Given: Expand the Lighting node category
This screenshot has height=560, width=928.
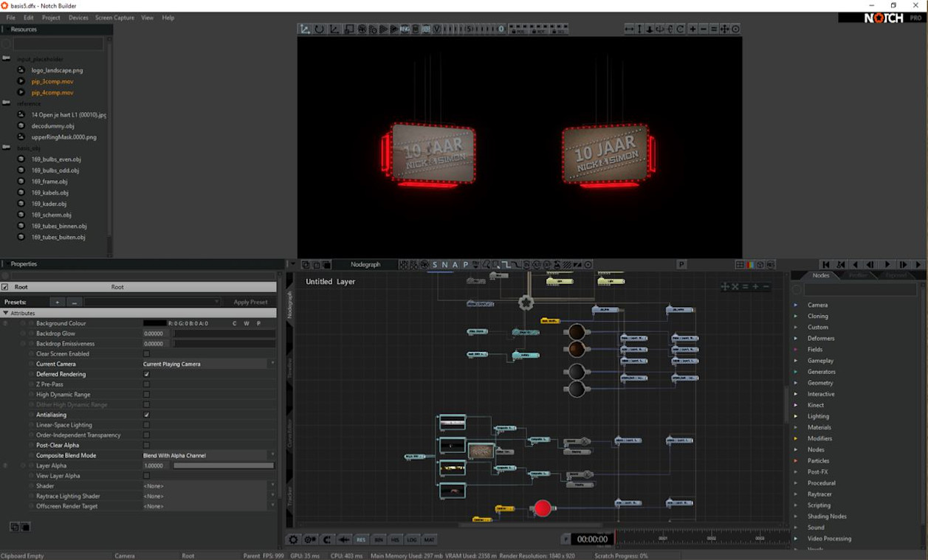Looking at the screenshot, I should (796, 416).
